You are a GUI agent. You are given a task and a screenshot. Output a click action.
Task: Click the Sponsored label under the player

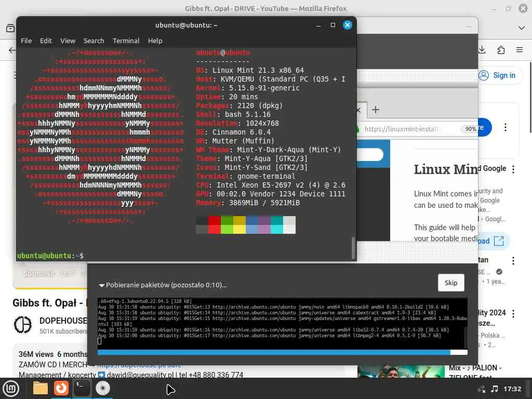pos(38,273)
